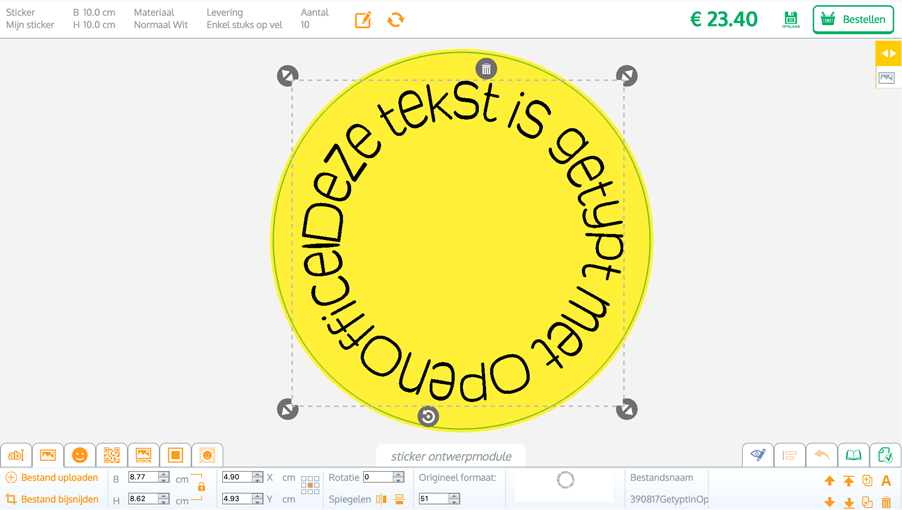Focus the X position input field
902x510 pixels.
[237, 477]
